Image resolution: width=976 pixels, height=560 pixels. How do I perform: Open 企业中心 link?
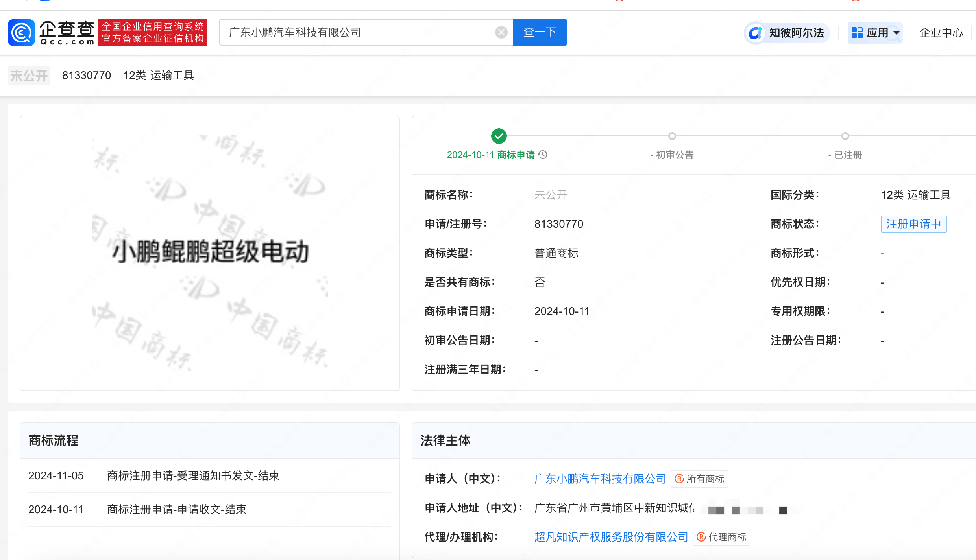point(941,33)
